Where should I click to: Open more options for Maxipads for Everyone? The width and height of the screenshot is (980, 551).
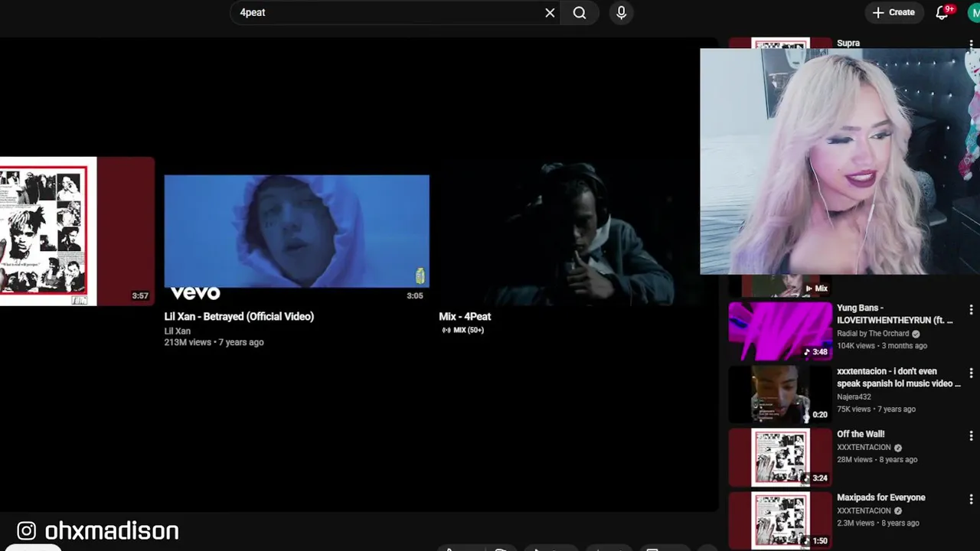pyautogui.click(x=971, y=500)
